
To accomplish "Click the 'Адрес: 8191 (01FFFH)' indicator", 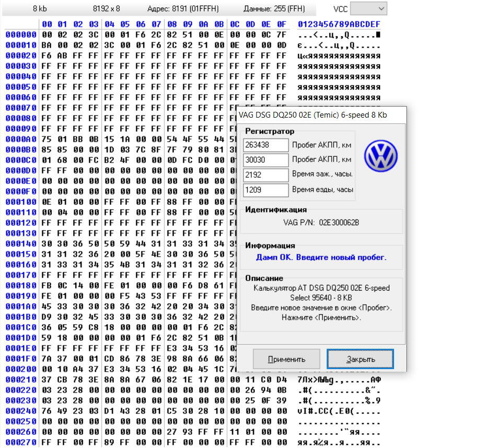I will 183,8.
